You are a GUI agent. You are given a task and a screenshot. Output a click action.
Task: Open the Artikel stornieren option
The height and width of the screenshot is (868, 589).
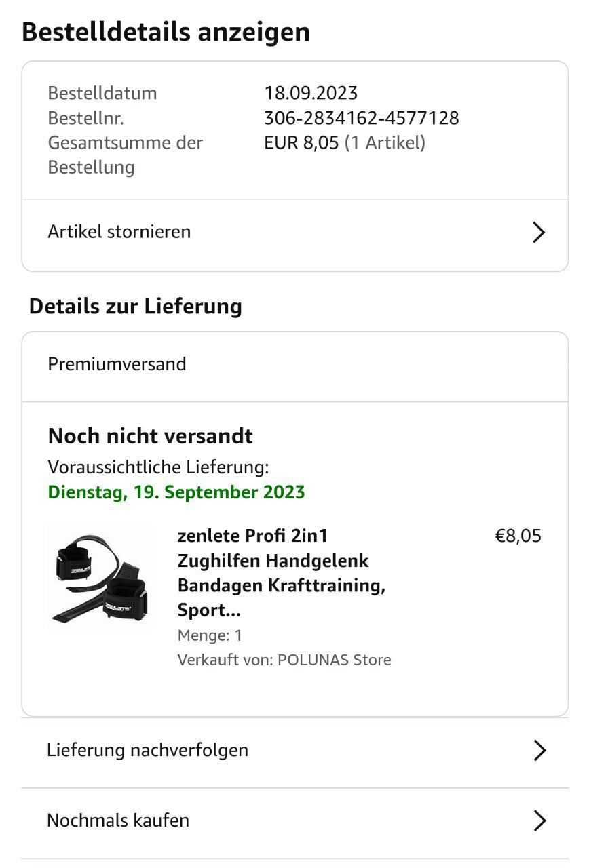coord(119,232)
